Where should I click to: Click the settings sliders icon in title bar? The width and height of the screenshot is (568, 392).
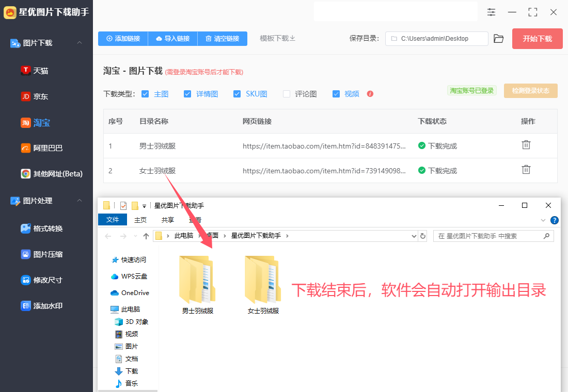(491, 12)
